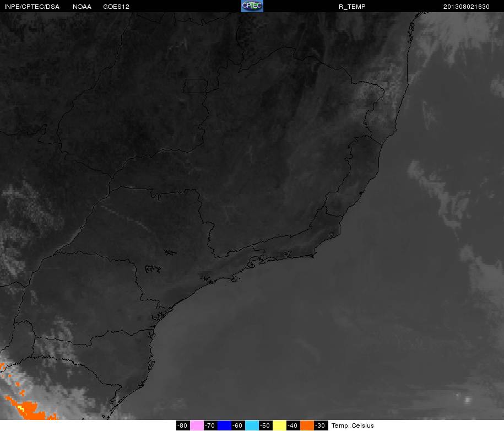This screenshot has height=431, width=504.
Task: Click the -80 legend temperature label
Action: point(182,425)
